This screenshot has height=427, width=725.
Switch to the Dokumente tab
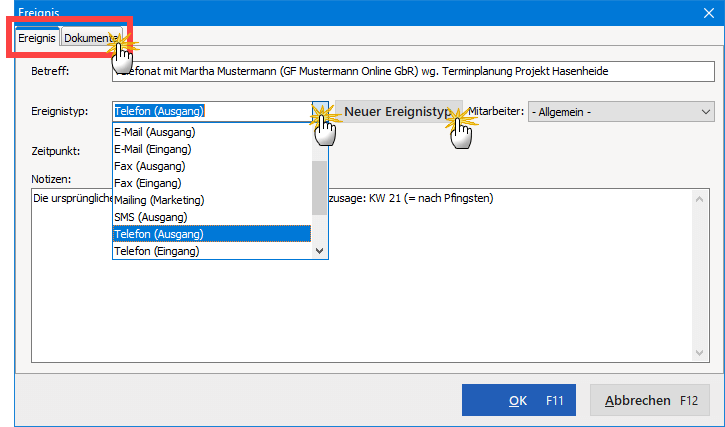[92, 38]
